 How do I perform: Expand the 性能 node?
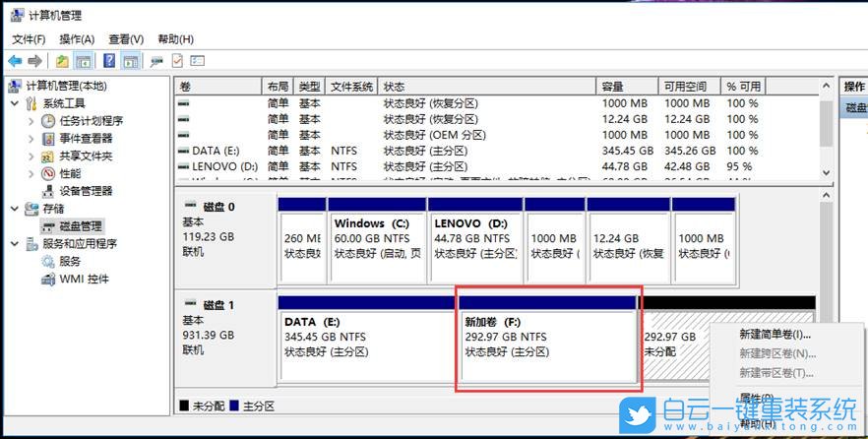click(31, 174)
